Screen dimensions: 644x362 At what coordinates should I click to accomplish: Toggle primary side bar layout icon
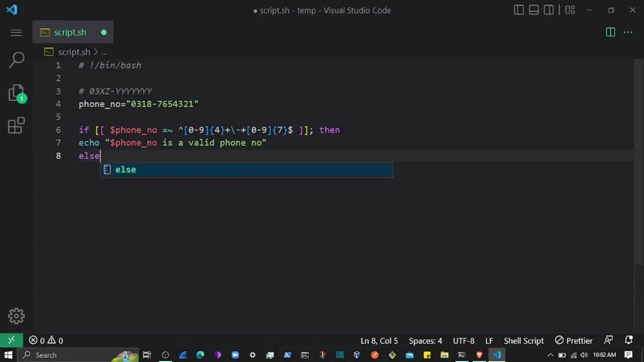519,10
